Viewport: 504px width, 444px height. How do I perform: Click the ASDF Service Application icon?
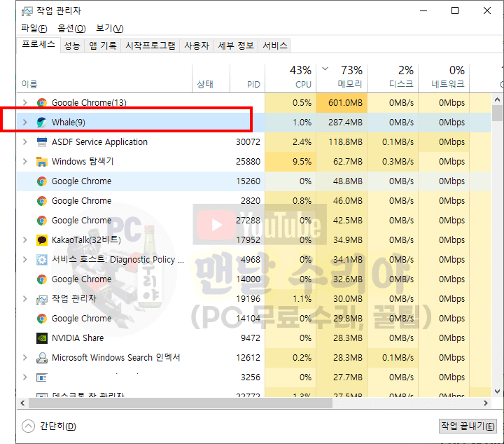pos(42,141)
